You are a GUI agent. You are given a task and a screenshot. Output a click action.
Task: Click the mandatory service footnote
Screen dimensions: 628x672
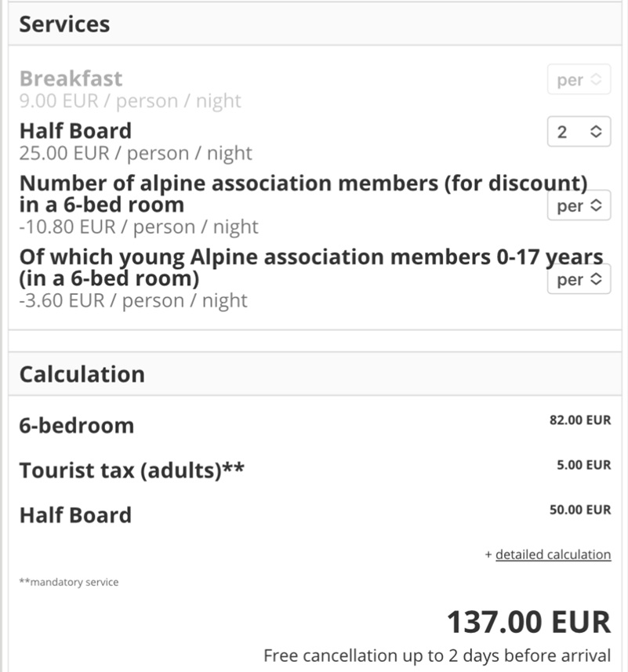(x=69, y=583)
